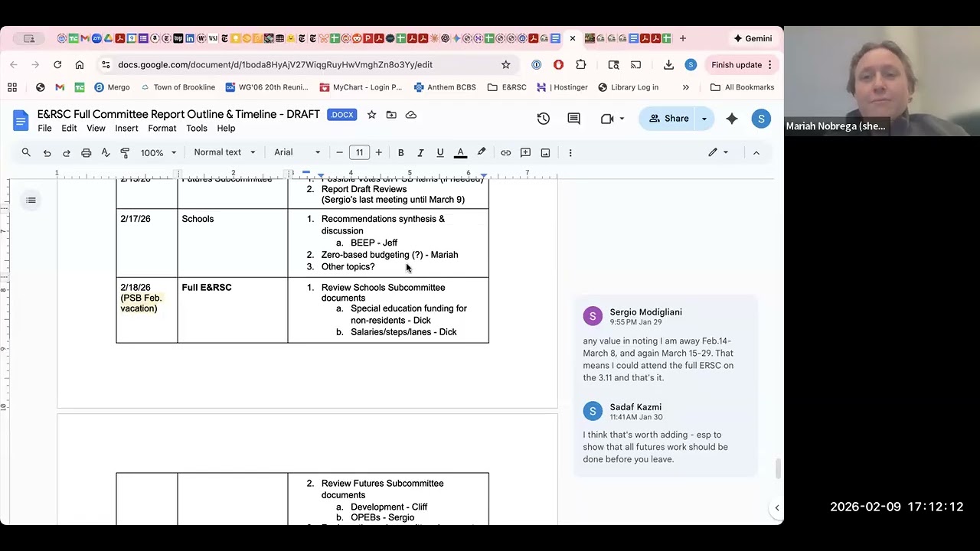Open the Normal text style dropdown
Screen dimensions: 980x551
(x=224, y=152)
